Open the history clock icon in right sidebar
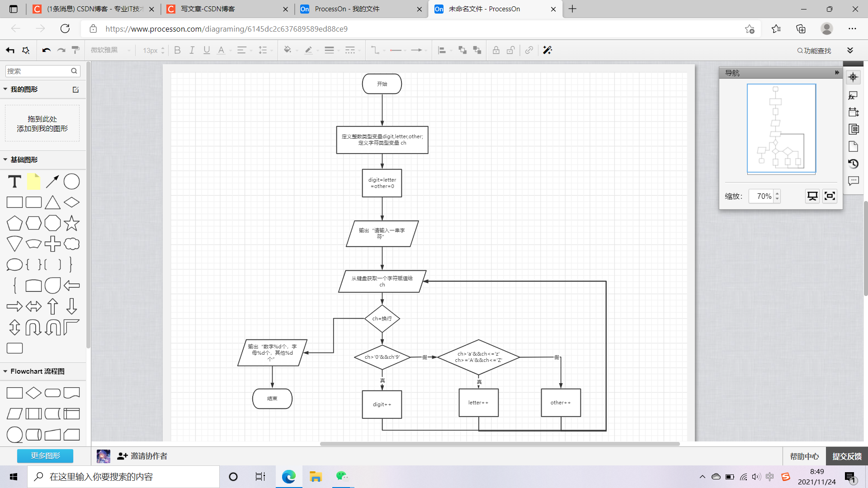 coord(853,164)
